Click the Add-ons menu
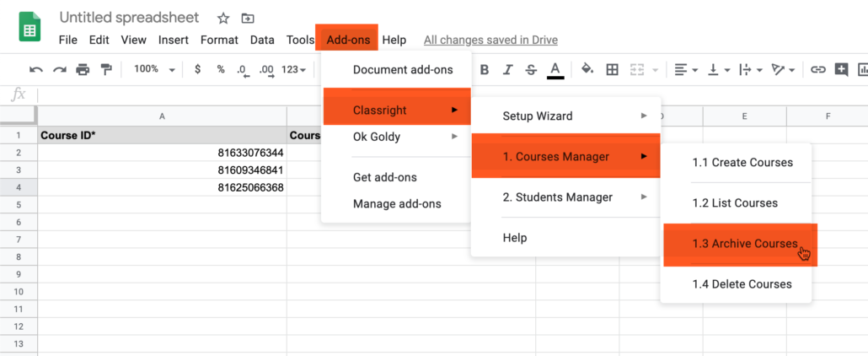The width and height of the screenshot is (868, 356). pos(346,38)
